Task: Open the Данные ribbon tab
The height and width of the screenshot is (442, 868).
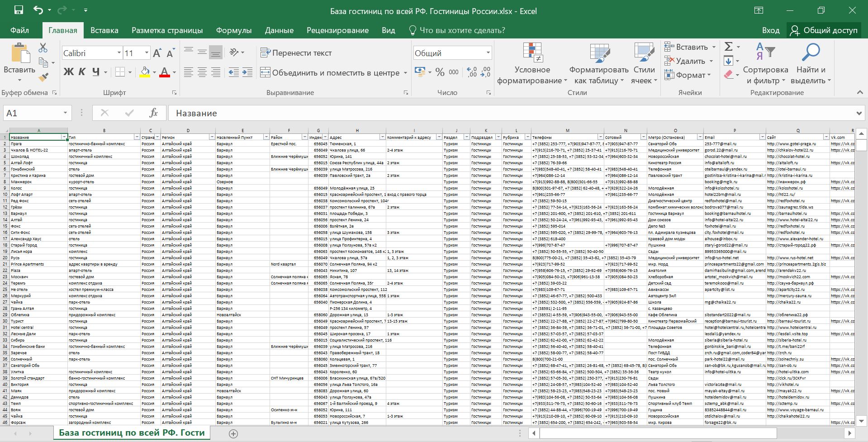Action: (279, 30)
